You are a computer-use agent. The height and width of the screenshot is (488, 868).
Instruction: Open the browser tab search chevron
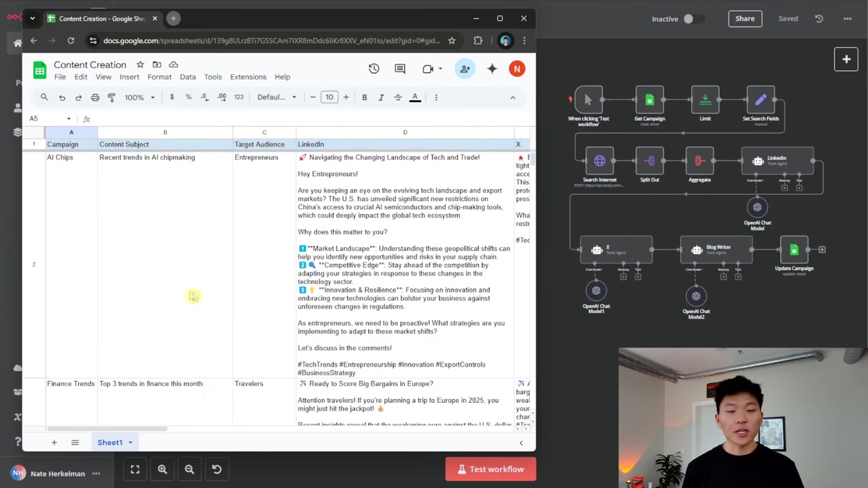pyautogui.click(x=32, y=19)
